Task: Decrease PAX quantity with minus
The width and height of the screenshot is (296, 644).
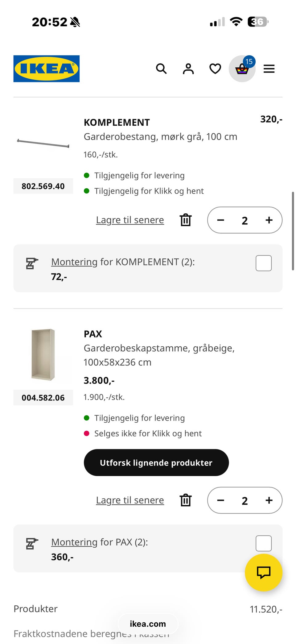Action: pyautogui.click(x=220, y=500)
